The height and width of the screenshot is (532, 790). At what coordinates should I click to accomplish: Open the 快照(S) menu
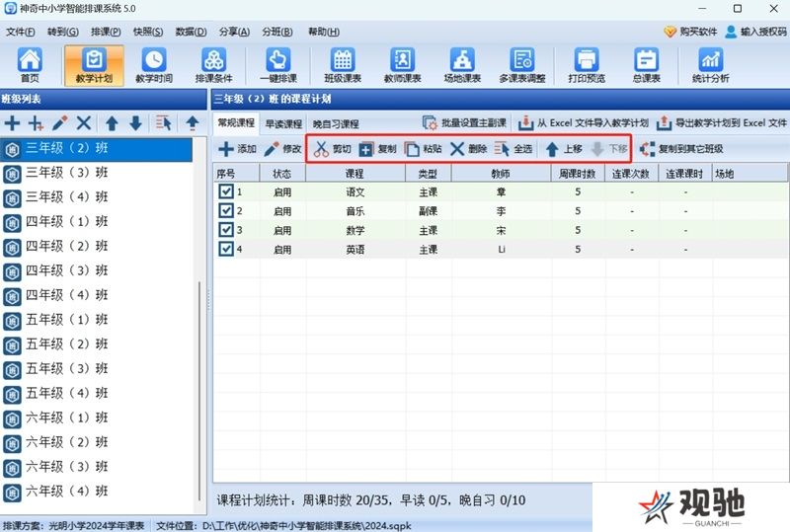click(x=148, y=32)
